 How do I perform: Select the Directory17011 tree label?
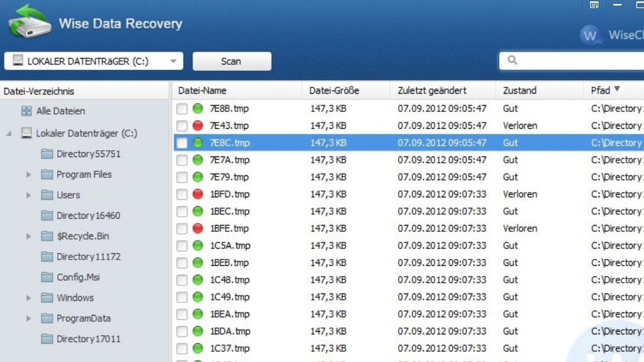[89, 339]
